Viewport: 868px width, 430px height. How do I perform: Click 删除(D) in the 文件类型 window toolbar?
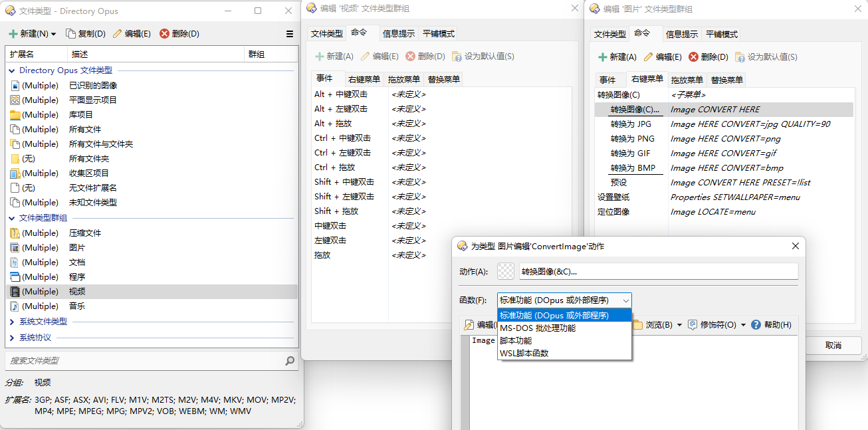coord(179,34)
